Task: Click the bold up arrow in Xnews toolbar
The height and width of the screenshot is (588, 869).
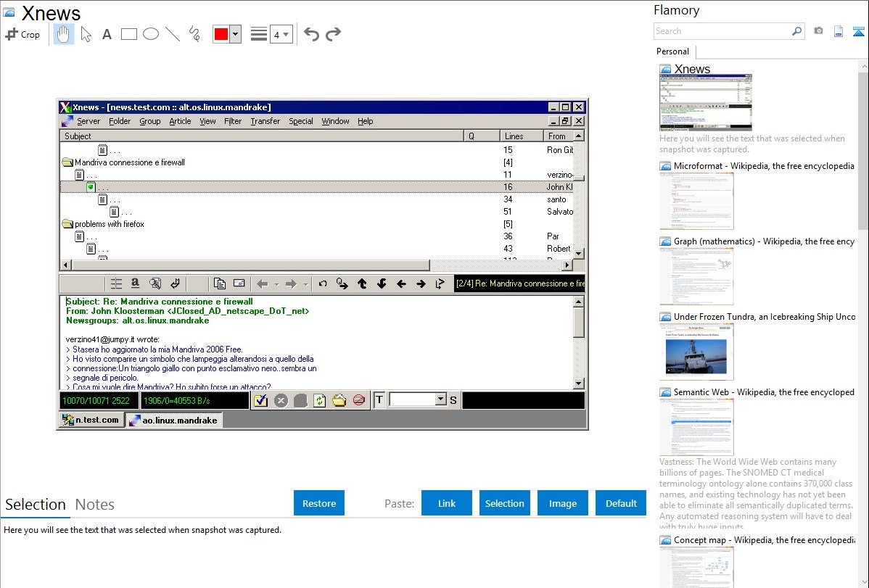Action: (362, 283)
